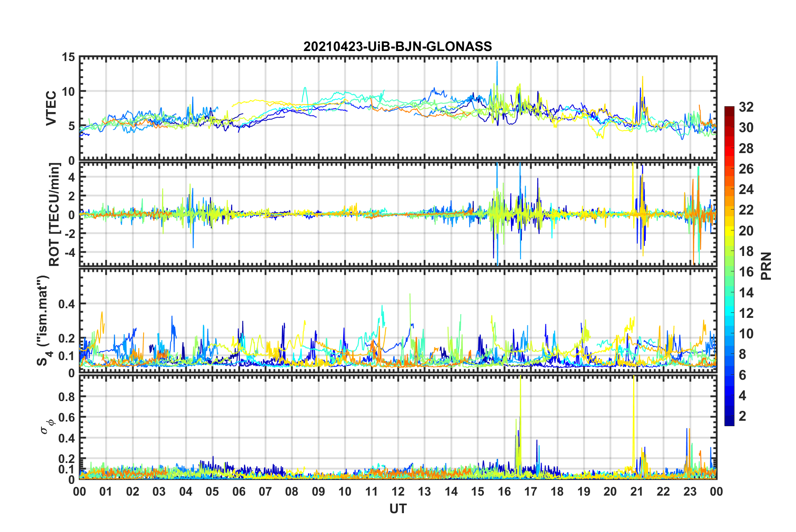Click the plot title 20210423-UiB-BJN-GLONASS

(398, 46)
